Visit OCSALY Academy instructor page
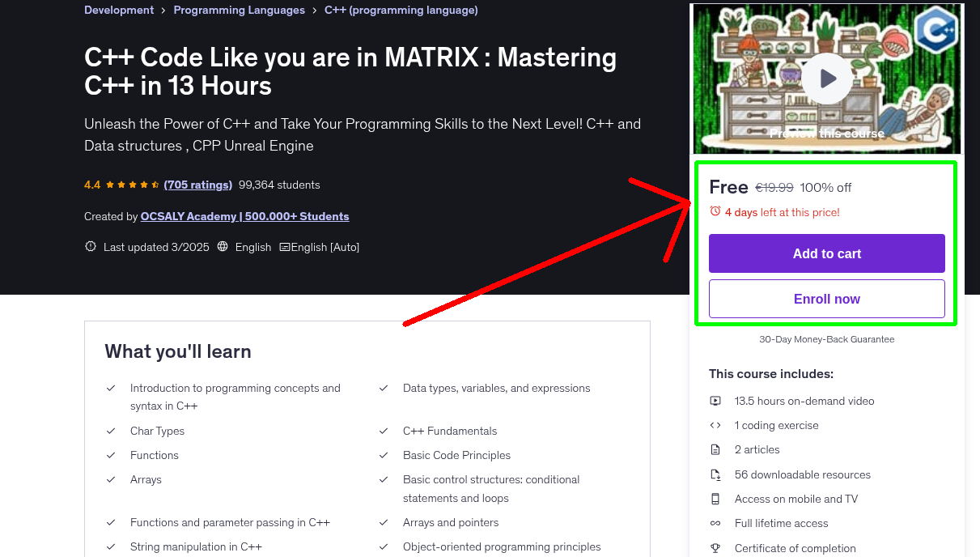980x557 pixels. pyautogui.click(x=245, y=216)
